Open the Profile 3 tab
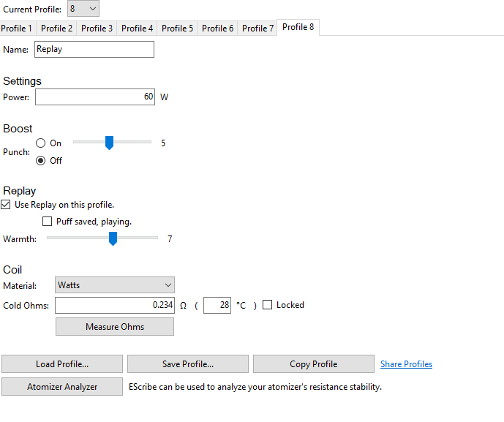The image size is (504, 422). click(x=97, y=29)
